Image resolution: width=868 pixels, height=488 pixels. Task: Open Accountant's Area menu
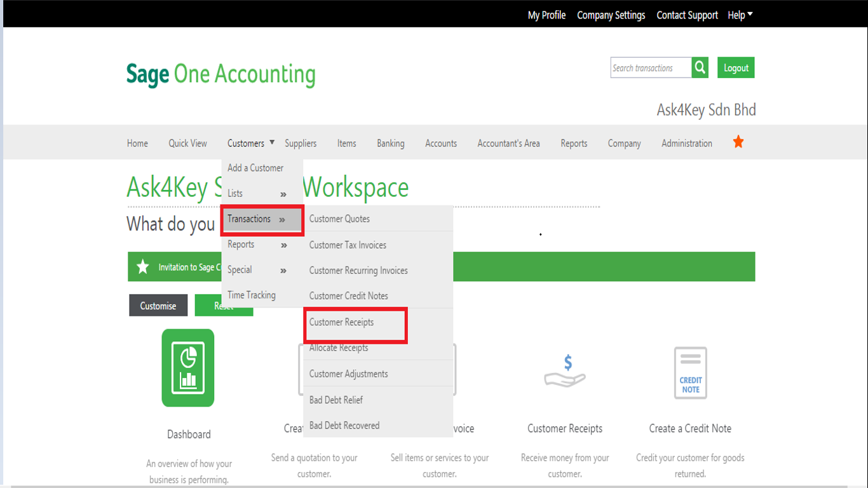tap(508, 143)
